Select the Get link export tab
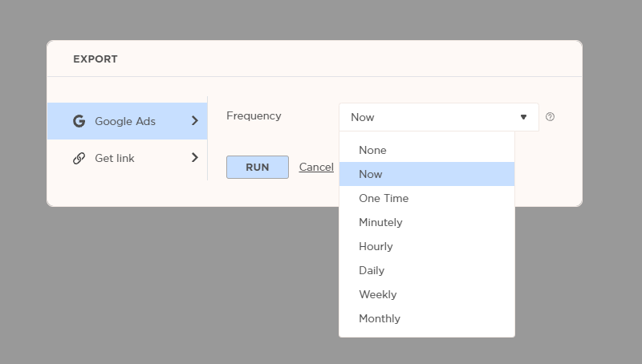642x364 pixels. coord(128,158)
